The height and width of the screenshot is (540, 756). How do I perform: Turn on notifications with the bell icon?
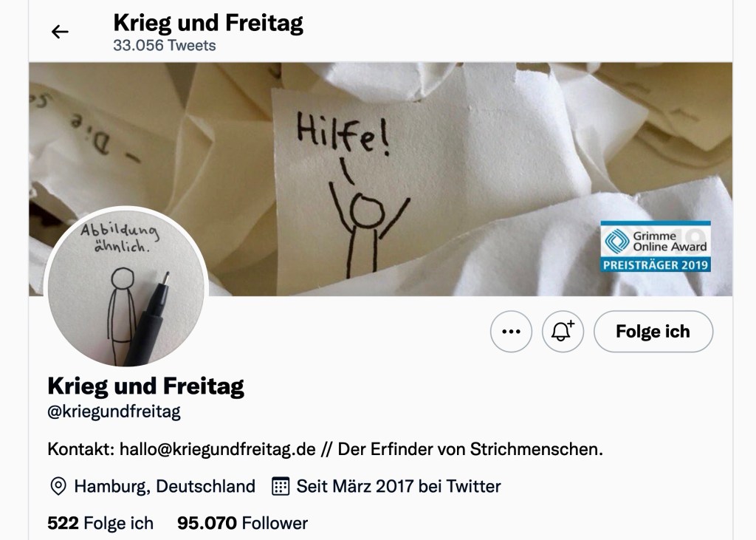(563, 332)
